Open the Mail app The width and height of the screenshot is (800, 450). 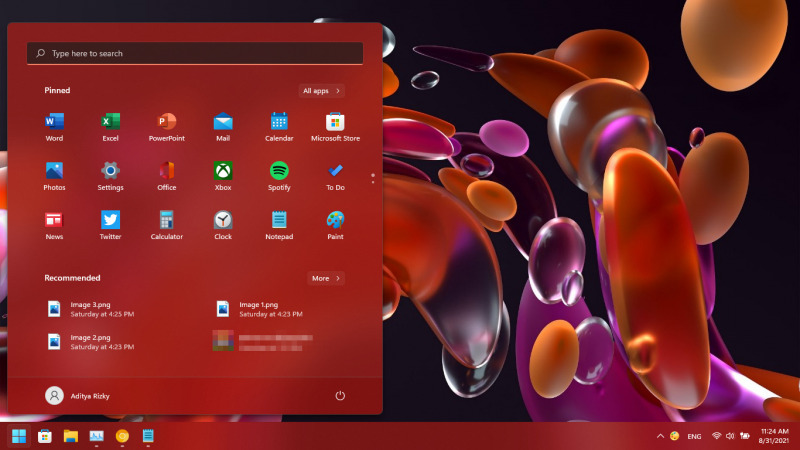click(x=223, y=127)
